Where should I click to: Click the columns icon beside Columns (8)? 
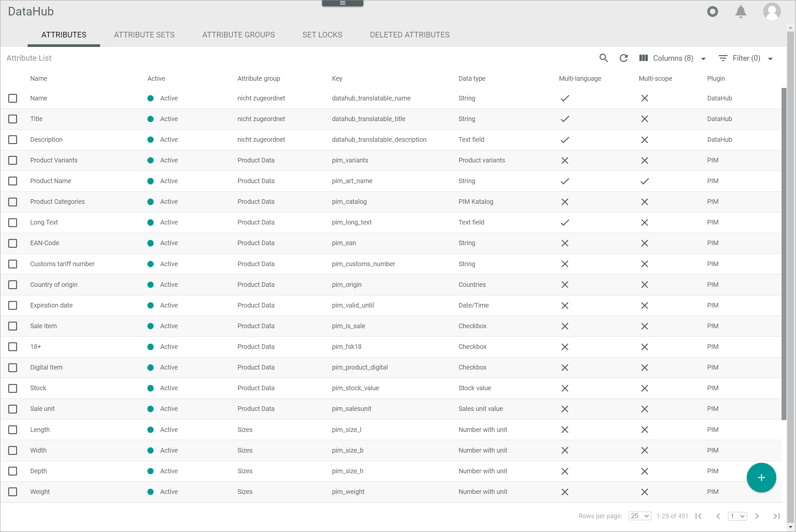pos(643,58)
